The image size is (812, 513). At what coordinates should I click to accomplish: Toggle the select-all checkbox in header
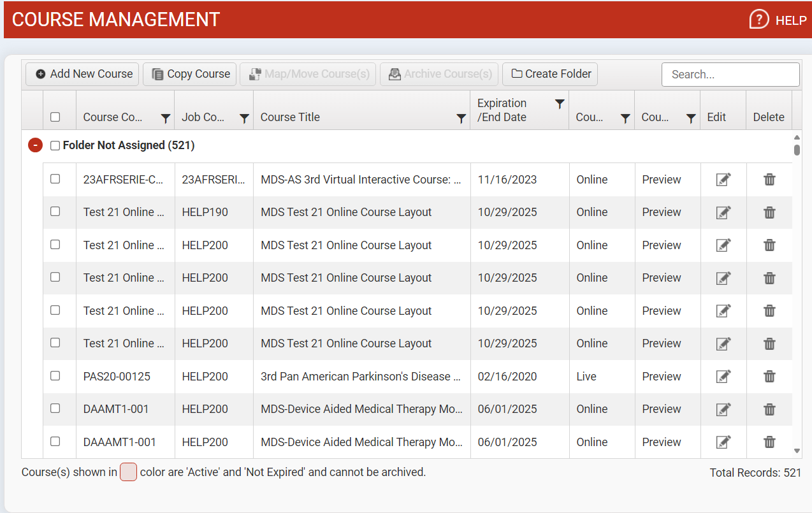[55, 117]
